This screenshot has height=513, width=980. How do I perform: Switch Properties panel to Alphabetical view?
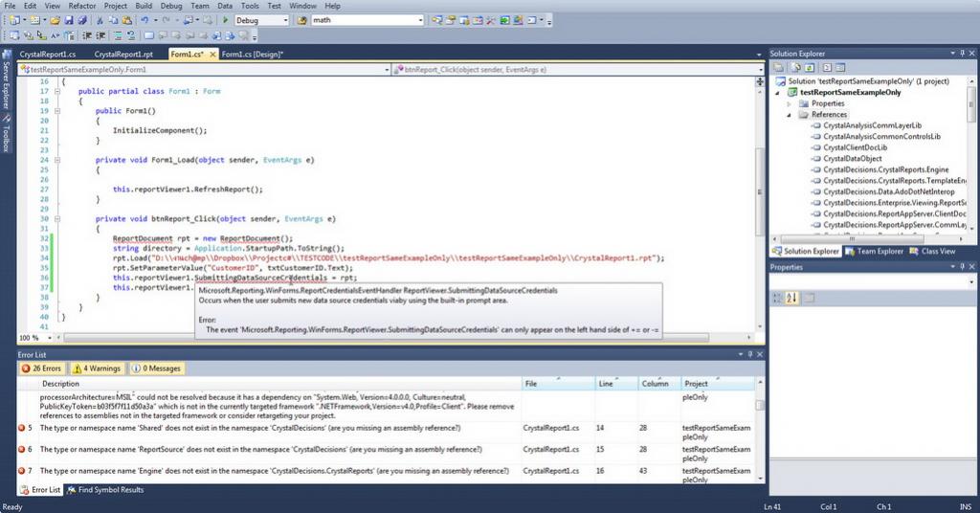tap(791, 298)
